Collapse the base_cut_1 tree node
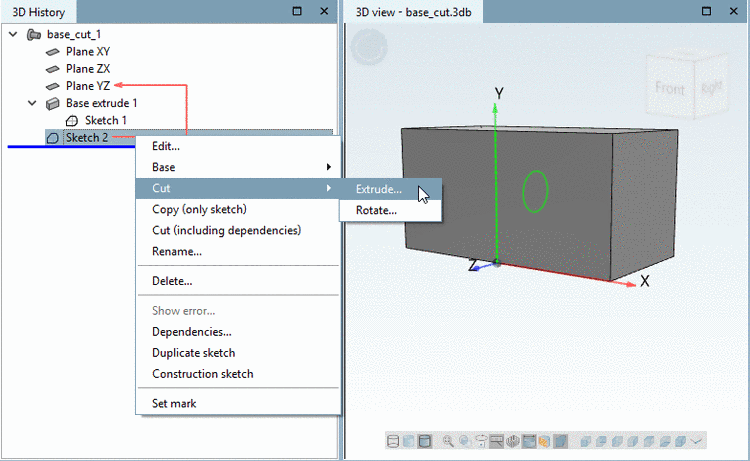750x461 pixels. [13, 34]
